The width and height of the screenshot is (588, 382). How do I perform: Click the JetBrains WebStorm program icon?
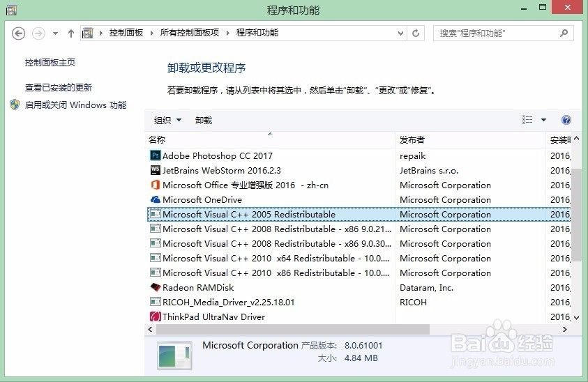156,170
